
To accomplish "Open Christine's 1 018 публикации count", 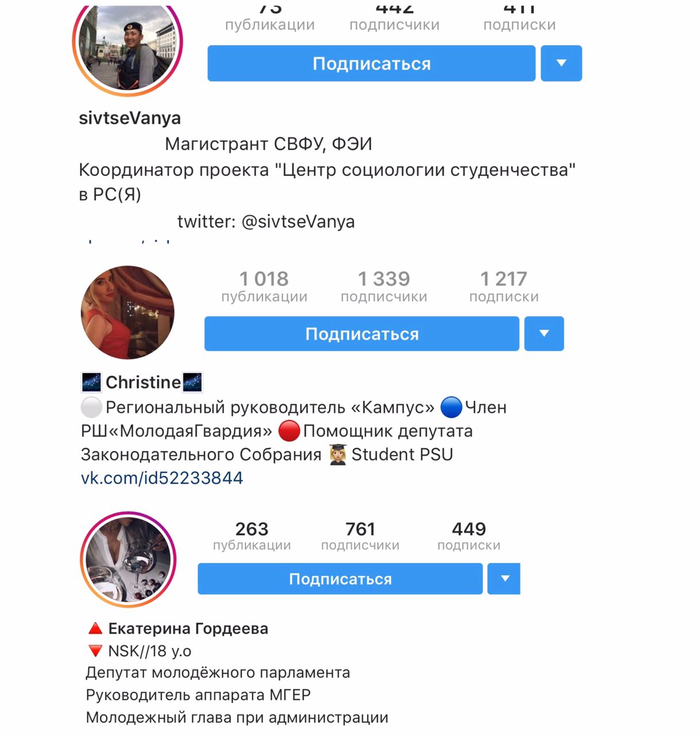I will click(264, 286).
